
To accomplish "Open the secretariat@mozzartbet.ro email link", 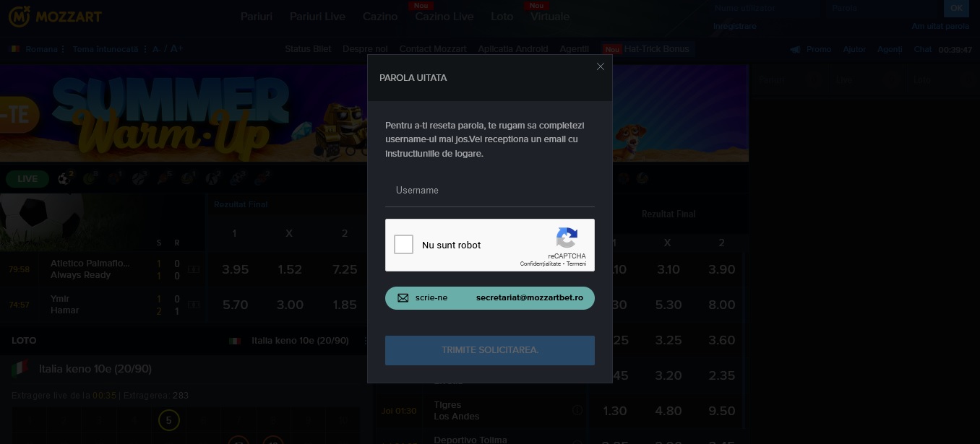I will click(530, 298).
